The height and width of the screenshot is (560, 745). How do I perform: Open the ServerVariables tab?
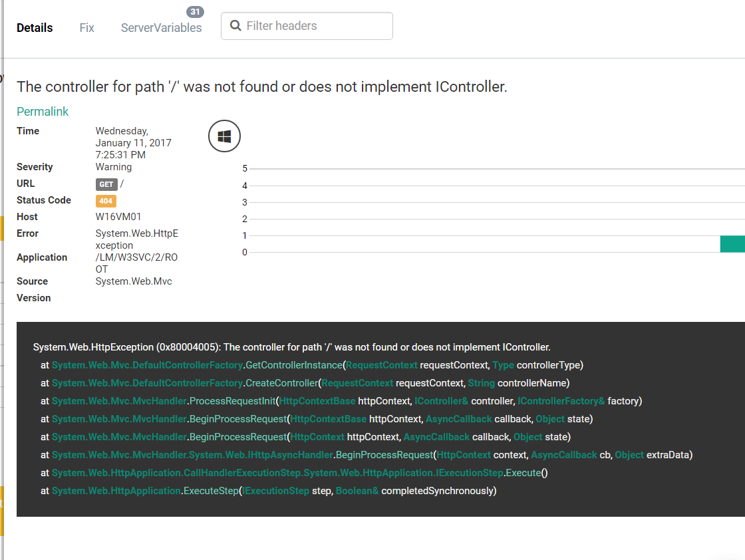(161, 28)
